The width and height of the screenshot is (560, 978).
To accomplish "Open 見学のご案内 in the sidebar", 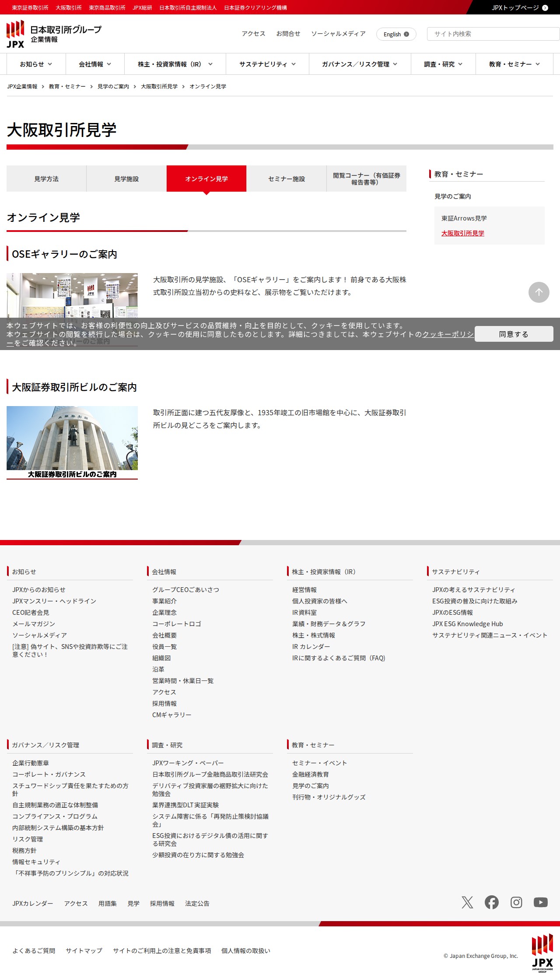I will click(453, 196).
